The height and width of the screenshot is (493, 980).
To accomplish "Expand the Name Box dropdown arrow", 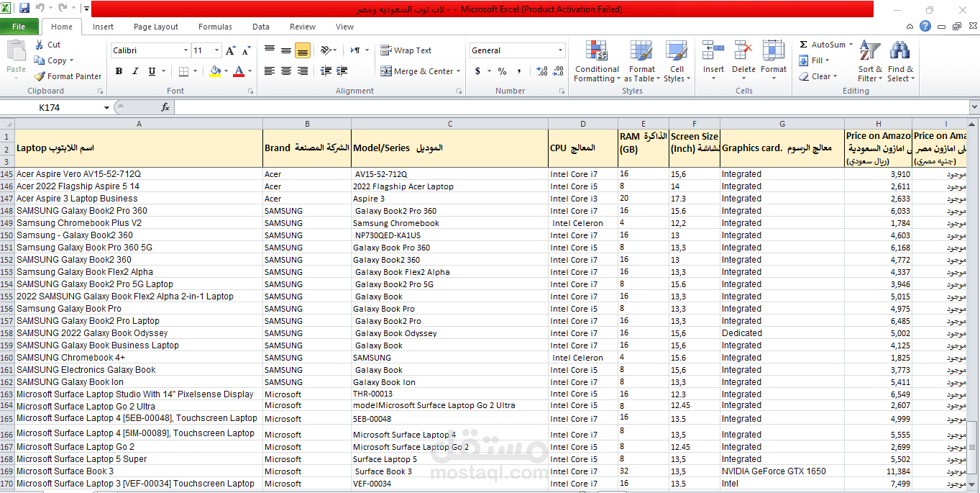I will click(106, 107).
